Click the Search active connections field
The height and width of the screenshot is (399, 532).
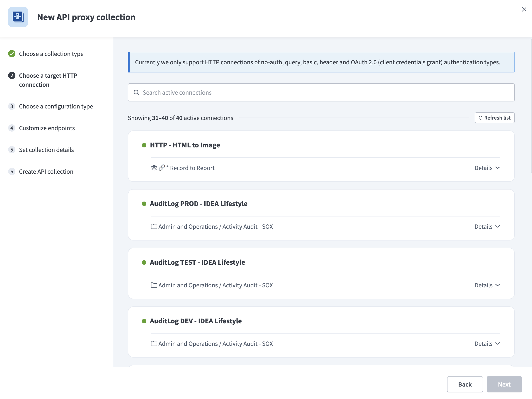265,92
